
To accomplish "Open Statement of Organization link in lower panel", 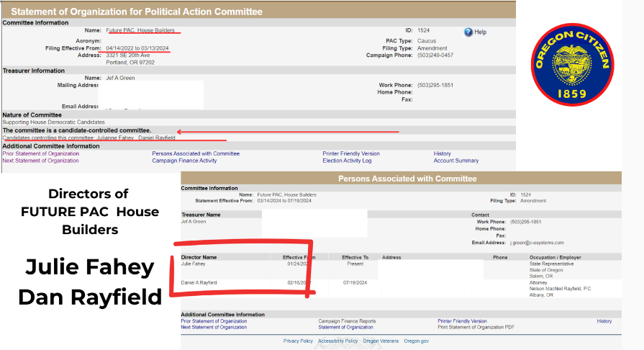I will pos(345,328).
